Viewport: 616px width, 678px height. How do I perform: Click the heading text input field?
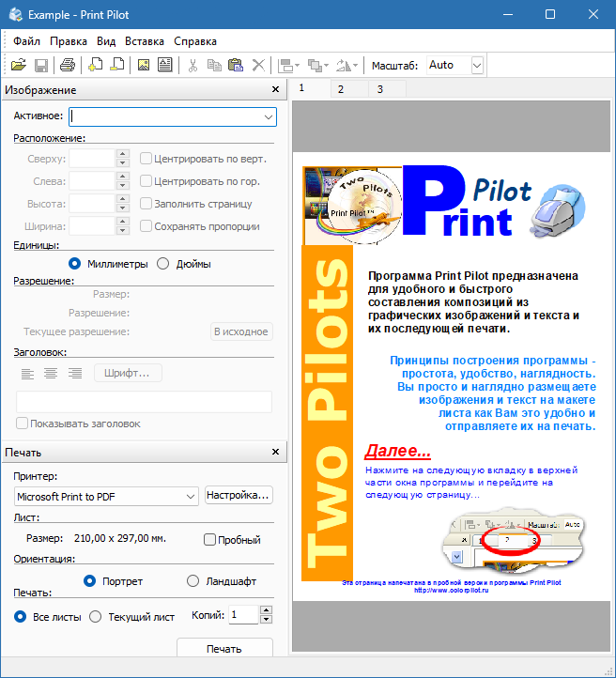tap(144, 402)
